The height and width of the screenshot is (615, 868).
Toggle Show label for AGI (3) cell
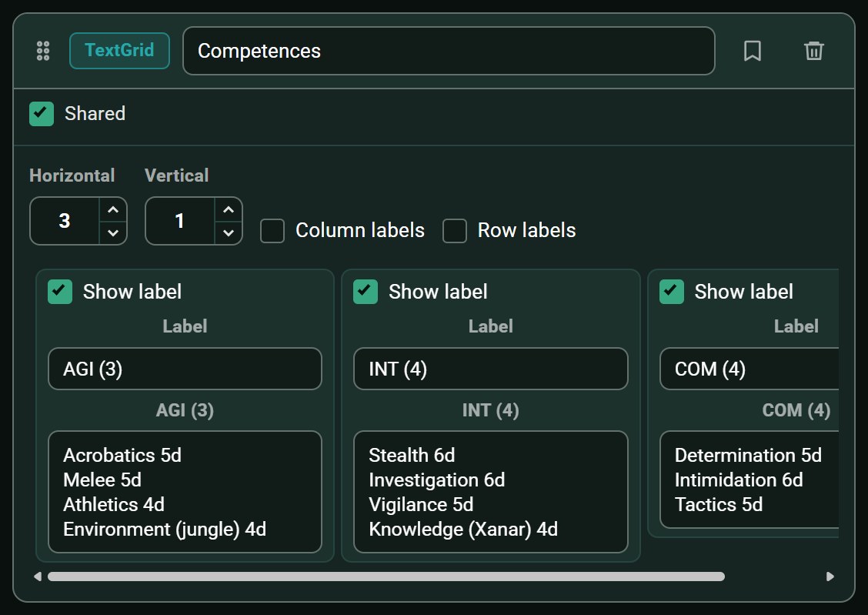tap(60, 292)
